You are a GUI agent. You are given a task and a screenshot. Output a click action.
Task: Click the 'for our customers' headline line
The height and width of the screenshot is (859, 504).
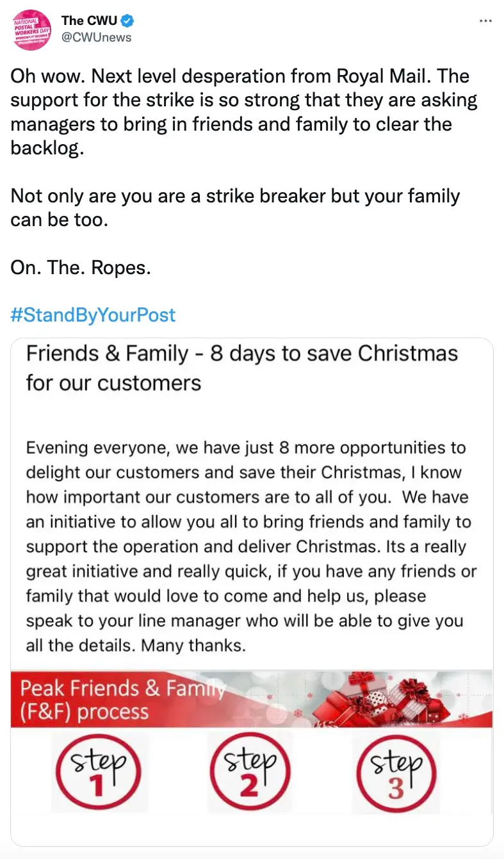click(113, 383)
